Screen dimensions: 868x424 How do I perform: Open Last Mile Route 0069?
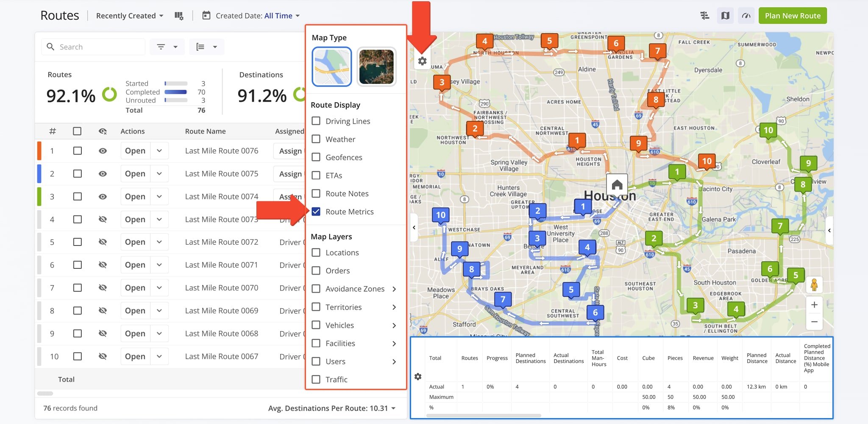[x=135, y=310]
